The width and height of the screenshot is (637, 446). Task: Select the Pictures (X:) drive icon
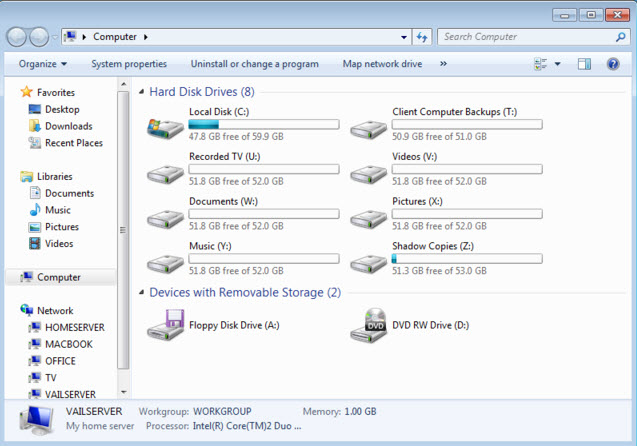(x=368, y=219)
